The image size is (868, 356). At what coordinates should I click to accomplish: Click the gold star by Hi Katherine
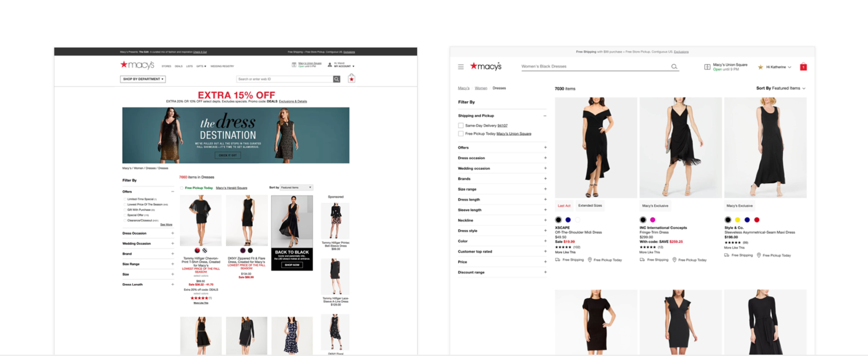click(x=761, y=67)
